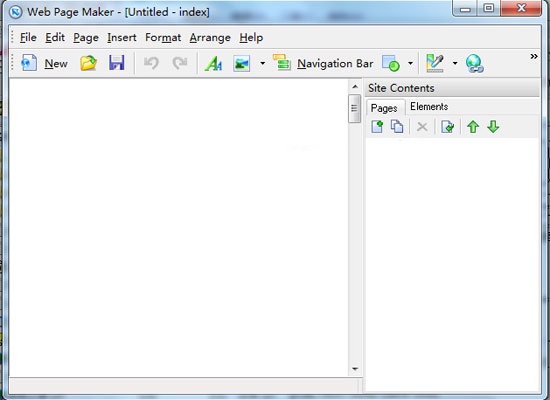Move page up with green up arrow
The height and width of the screenshot is (400, 550).
tap(473, 127)
